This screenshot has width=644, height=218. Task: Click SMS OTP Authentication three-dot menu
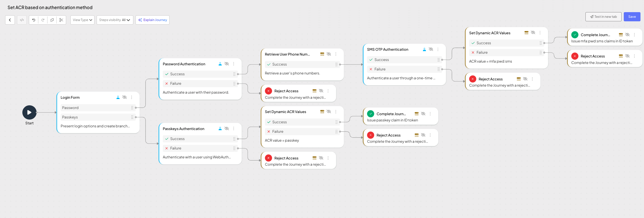click(x=438, y=49)
